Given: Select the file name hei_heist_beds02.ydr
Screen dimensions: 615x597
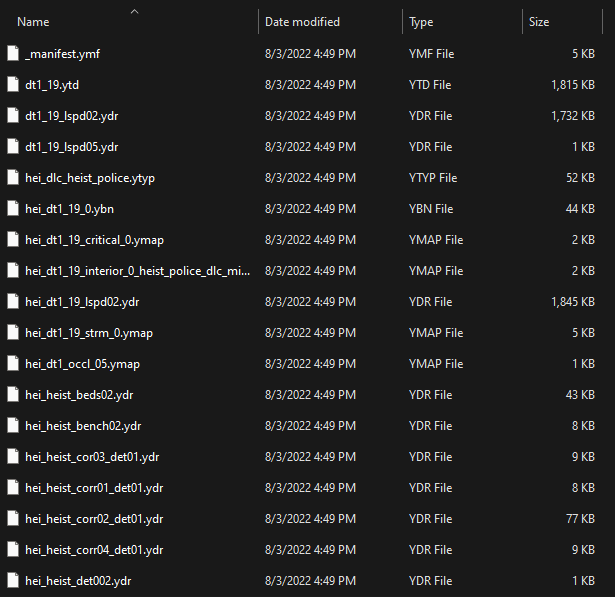Looking at the screenshot, I should pos(79,395).
